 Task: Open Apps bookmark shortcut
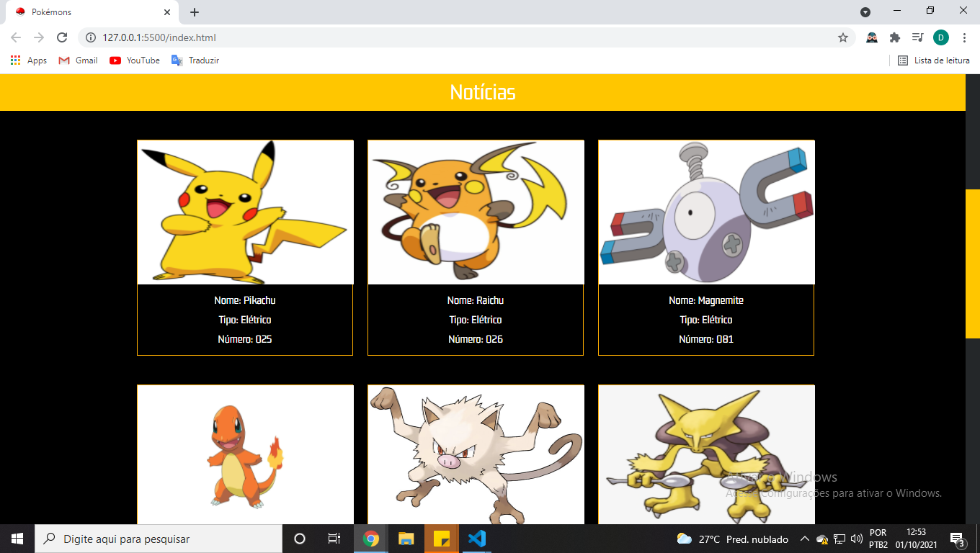(x=29, y=60)
